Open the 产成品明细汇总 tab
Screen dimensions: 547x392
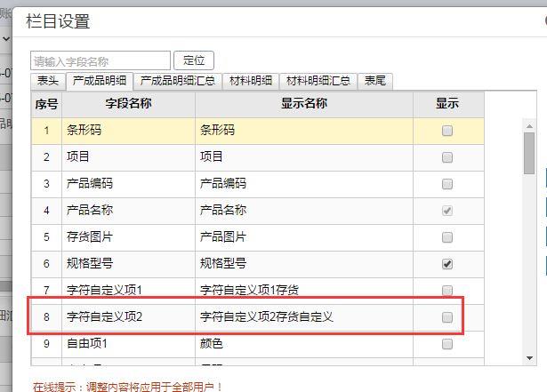(178, 81)
